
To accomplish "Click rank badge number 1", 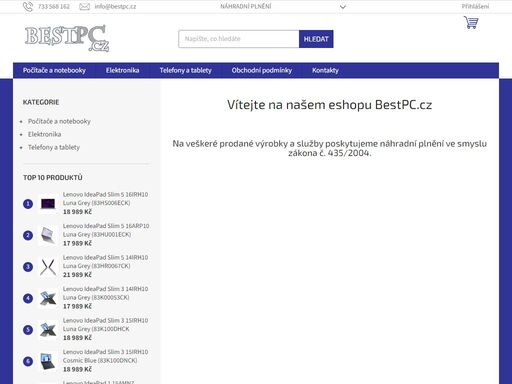I will coord(28,204).
